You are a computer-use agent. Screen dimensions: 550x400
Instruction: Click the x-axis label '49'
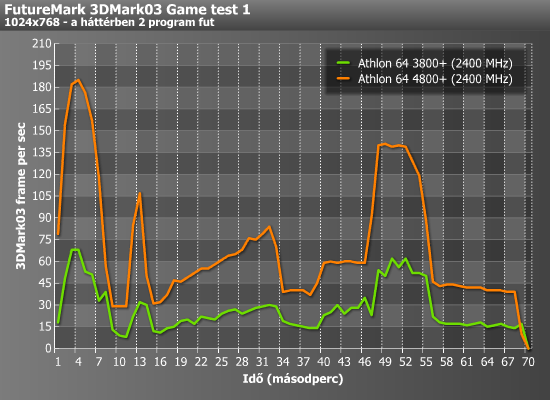385,361
